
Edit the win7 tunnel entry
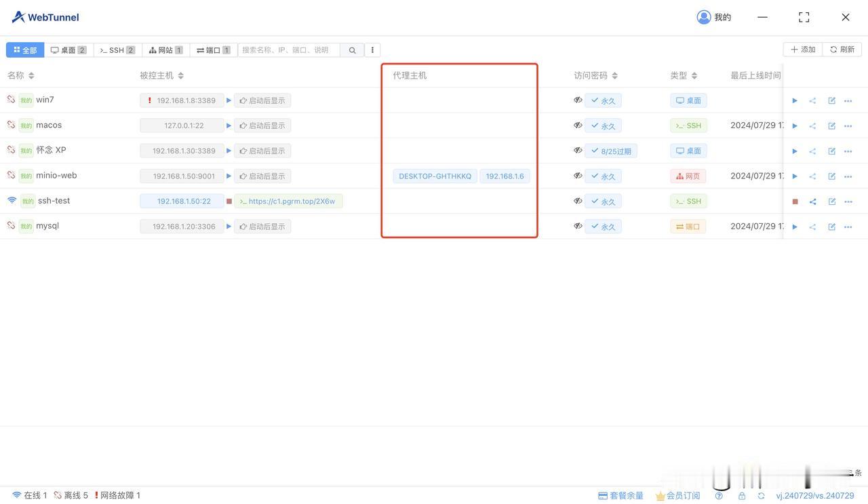click(x=831, y=101)
